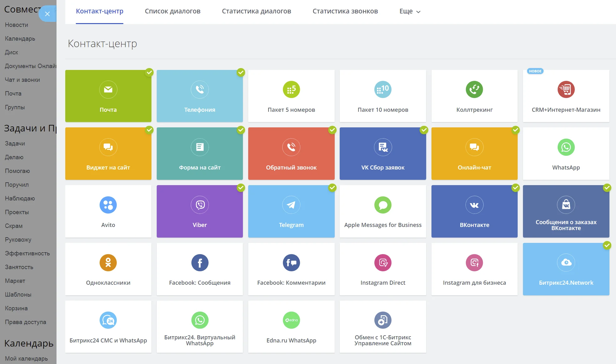Image resolution: width=616 pixels, height=364 pixels.
Task: Open the Коллтрекинг tile
Action: point(474,96)
